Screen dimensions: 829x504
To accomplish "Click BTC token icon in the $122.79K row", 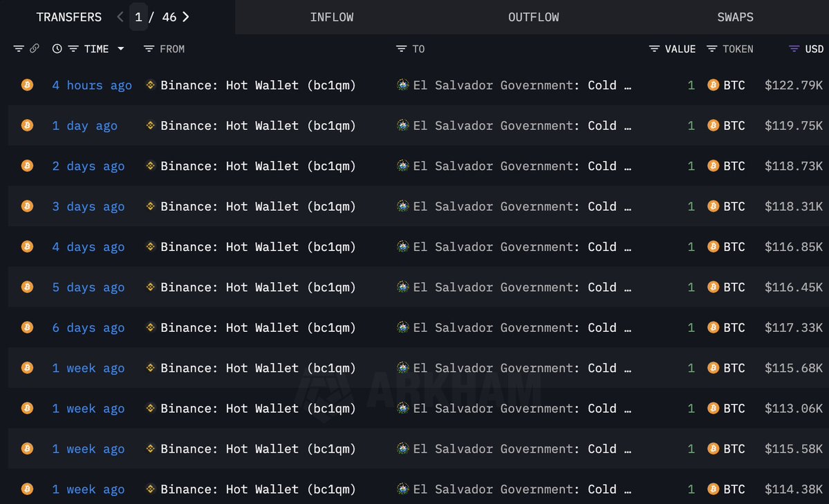I will [714, 84].
